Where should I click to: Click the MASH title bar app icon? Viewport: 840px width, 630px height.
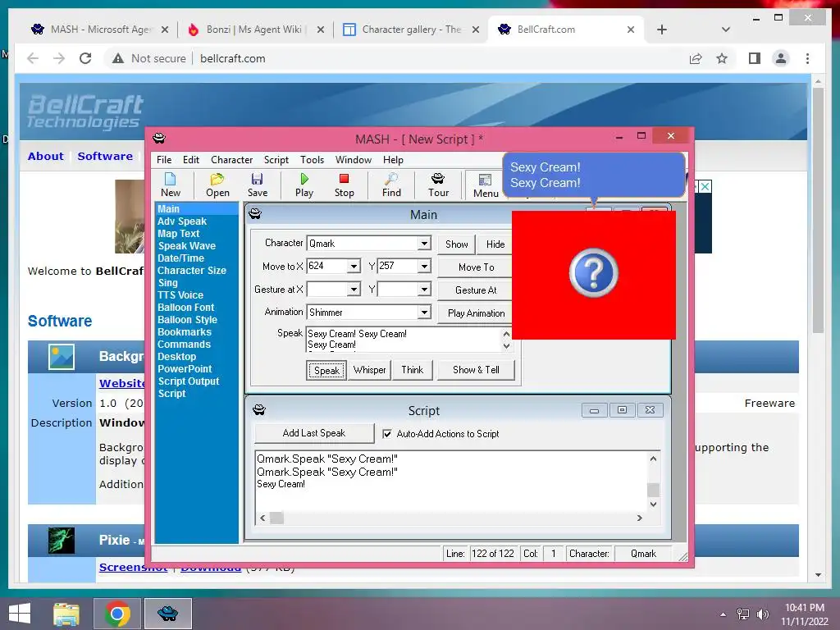point(159,139)
